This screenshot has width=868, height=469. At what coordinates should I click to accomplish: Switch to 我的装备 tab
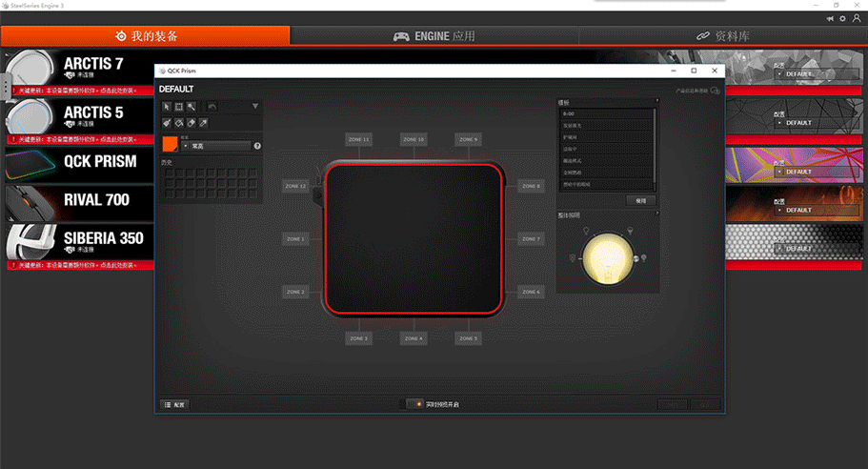tap(145, 36)
